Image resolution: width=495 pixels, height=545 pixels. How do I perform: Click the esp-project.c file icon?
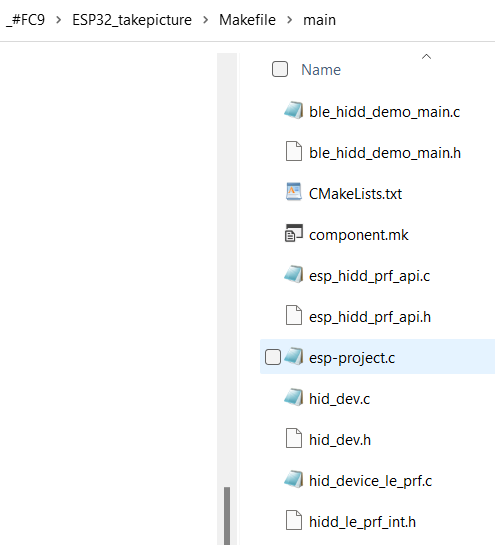[293, 357]
